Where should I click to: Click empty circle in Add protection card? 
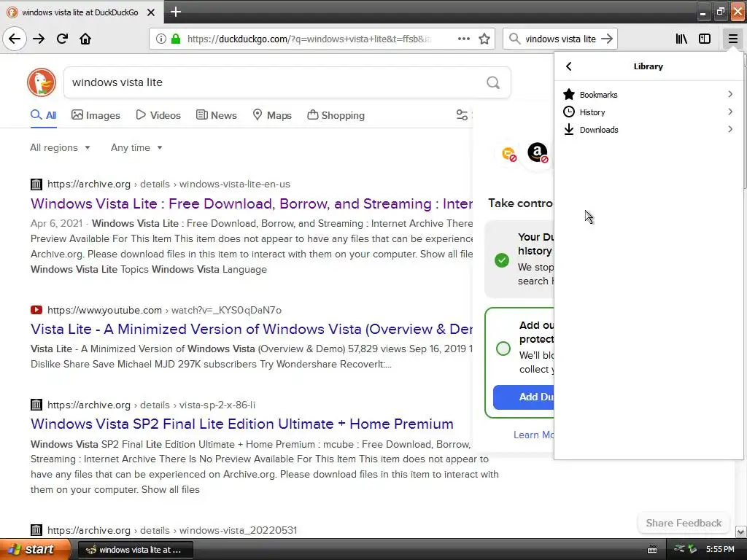pos(503,349)
